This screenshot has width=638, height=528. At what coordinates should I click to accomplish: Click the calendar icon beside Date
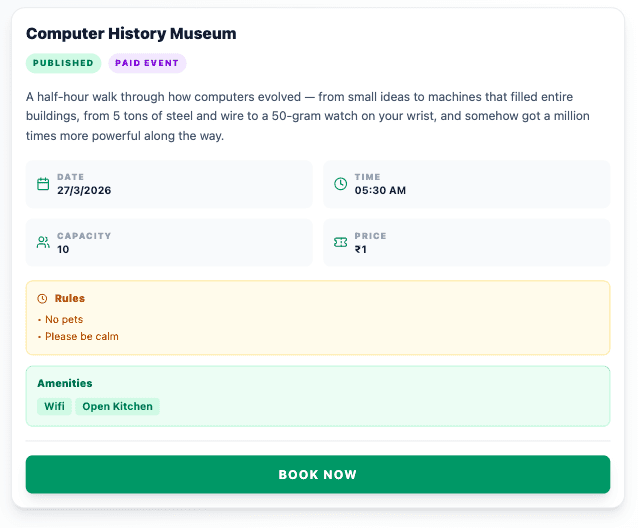43,184
